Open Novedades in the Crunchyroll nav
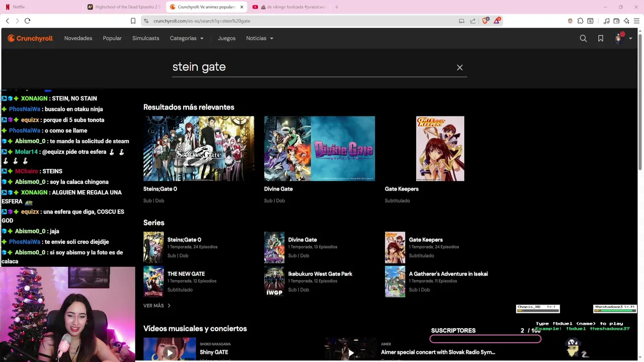 pos(78,38)
